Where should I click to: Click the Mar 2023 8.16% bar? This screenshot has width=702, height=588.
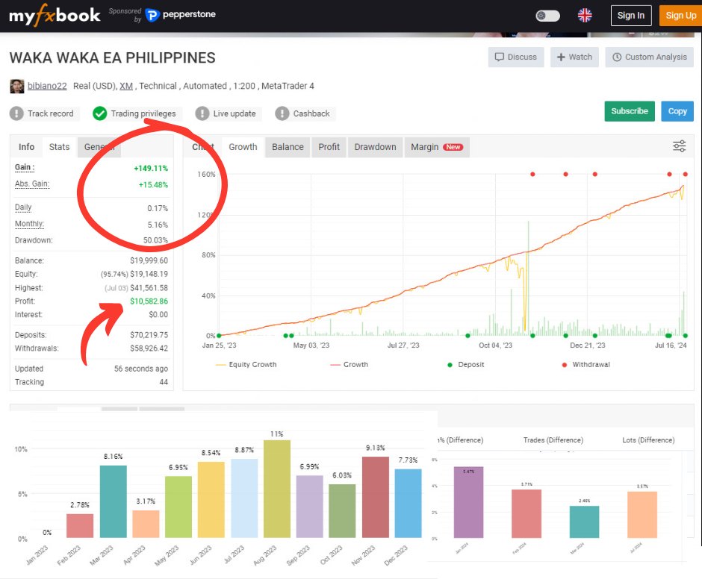coord(114,501)
